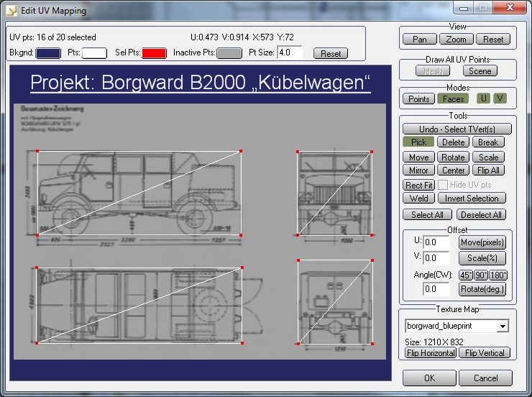Click 'UV pts: 16 of 20 selected' status text
The width and height of the screenshot is (532, 397).
pos(52,37)
